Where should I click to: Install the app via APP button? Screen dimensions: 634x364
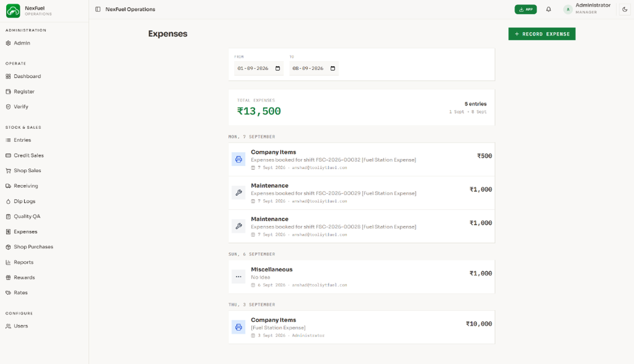[x=526, y=9]
